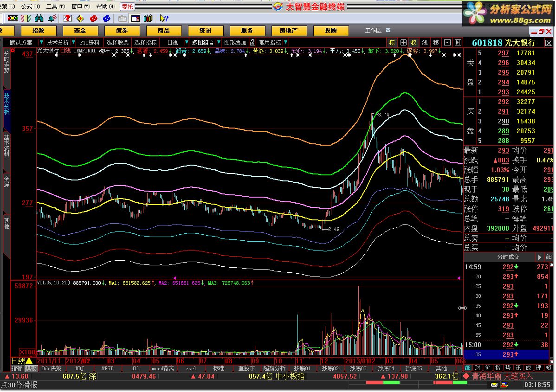Toggle the 细 detail button beside 分时成交

(549, 257)
